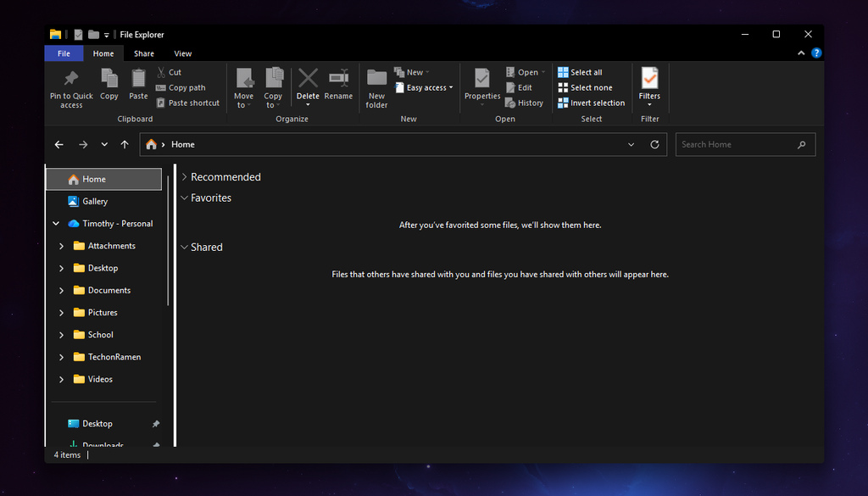The height and width of the screenshot is (496, 868).
Task: Click the address bar home icon
Action: click(x=151, y=144)
